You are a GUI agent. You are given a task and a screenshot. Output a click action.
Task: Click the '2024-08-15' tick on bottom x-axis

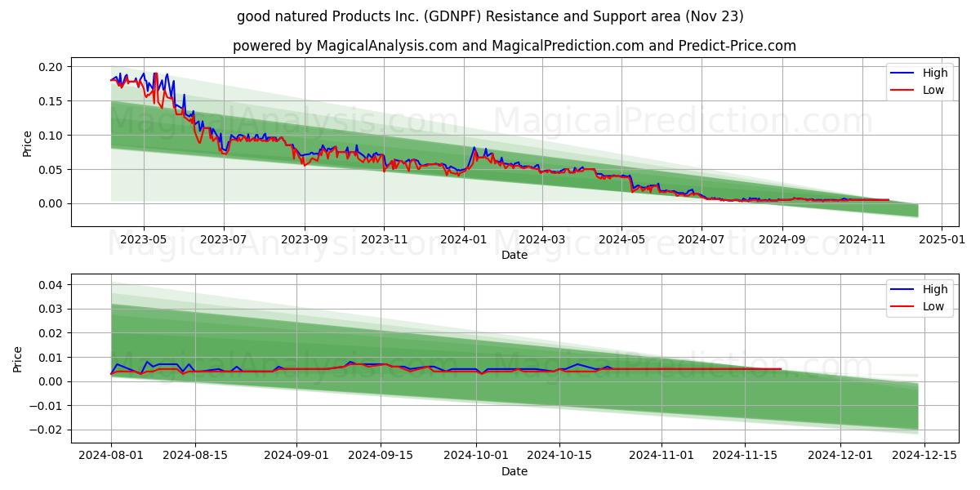195,456
